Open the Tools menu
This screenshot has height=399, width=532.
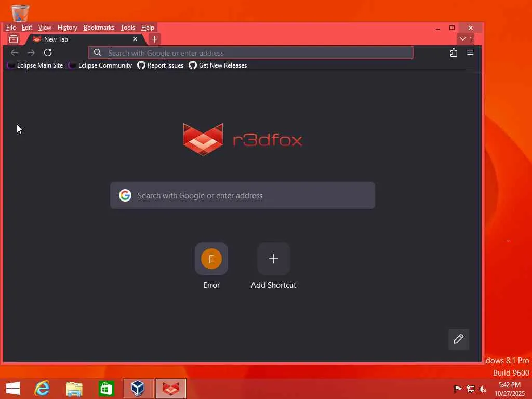click(x=128, y=28)
